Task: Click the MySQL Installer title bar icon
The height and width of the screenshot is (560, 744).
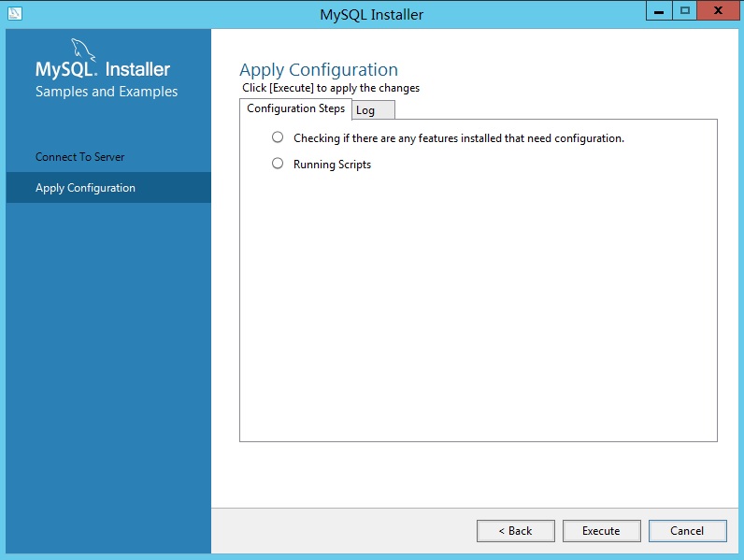Action: (x=15, y=13)
